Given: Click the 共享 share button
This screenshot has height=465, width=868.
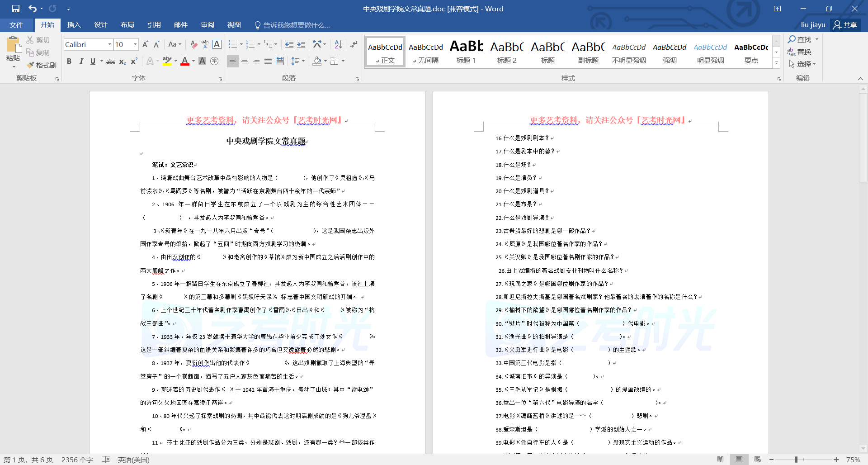Looking at the screenshot, I should [x=845, y=25].
